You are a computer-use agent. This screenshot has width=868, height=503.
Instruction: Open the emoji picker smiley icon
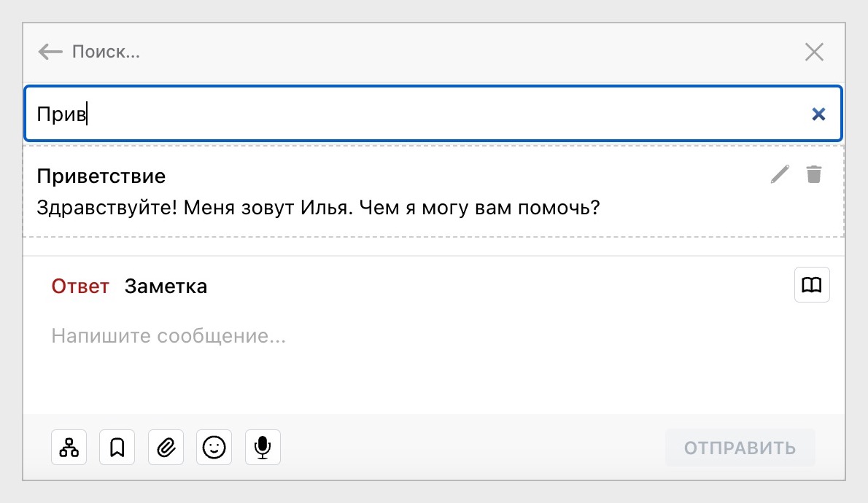(214, 448)
